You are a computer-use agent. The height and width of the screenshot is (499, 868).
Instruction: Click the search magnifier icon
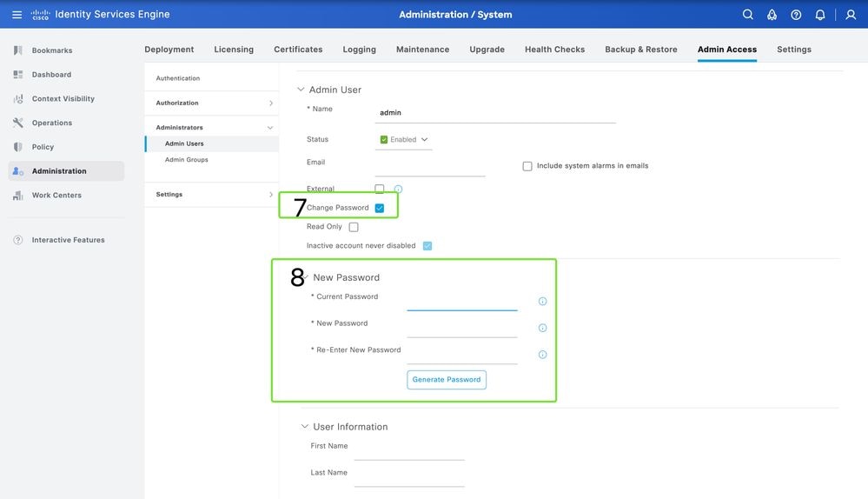click(x=747, y=15)
